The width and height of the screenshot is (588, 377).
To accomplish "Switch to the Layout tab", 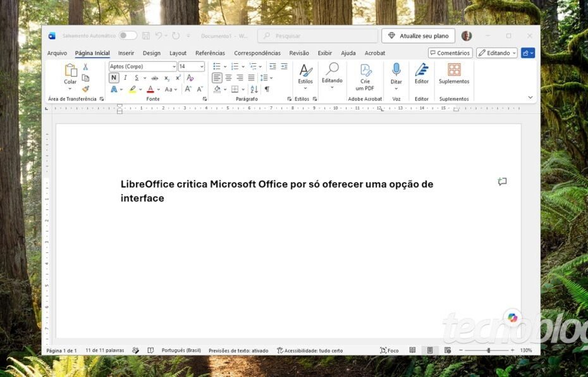I will (x=178, y=53).
